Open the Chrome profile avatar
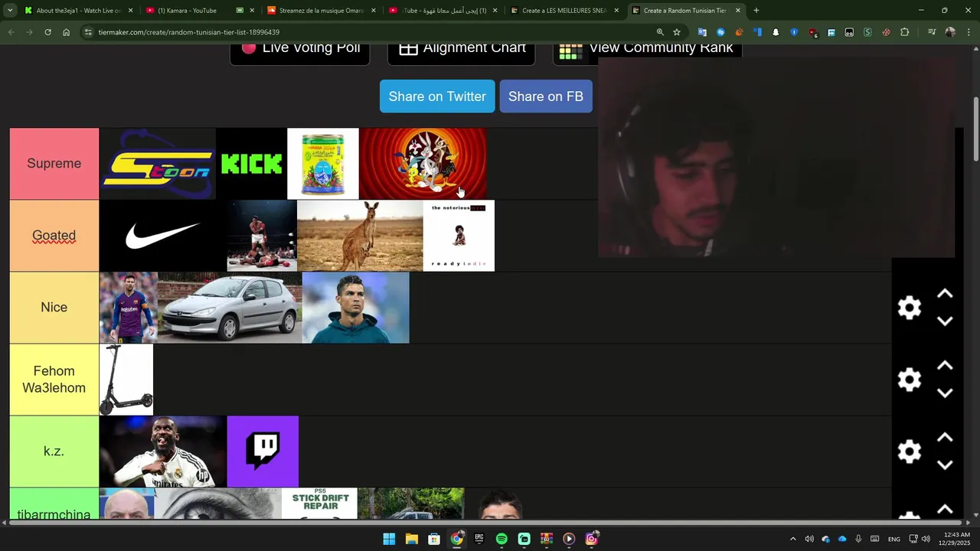The image size is (980, 551). [950, 32]
